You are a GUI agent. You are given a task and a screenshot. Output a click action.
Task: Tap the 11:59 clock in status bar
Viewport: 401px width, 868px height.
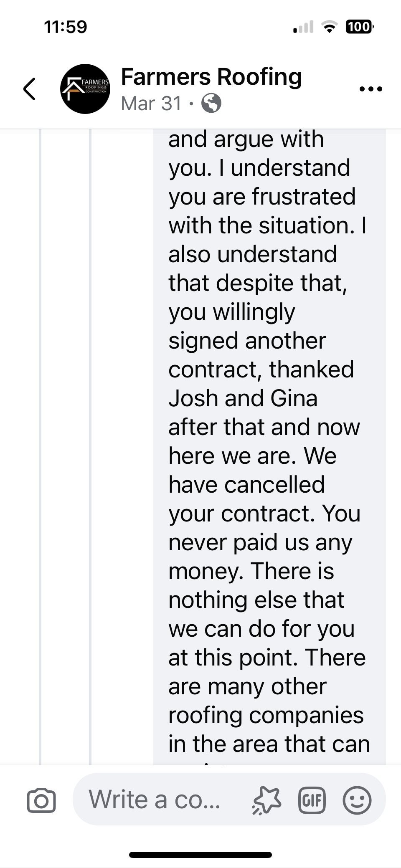[66, 27]
